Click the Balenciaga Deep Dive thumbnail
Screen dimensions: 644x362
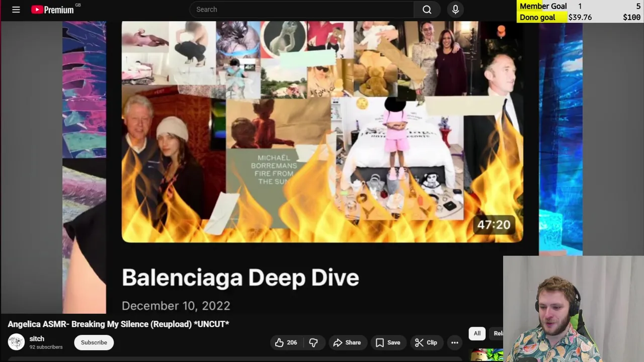point(322,132)
